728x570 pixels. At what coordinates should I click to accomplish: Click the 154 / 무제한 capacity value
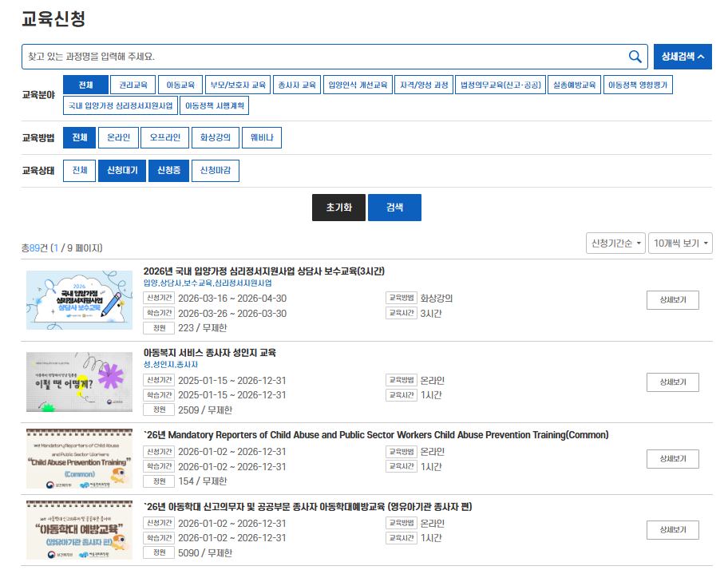tap(203, 481)
